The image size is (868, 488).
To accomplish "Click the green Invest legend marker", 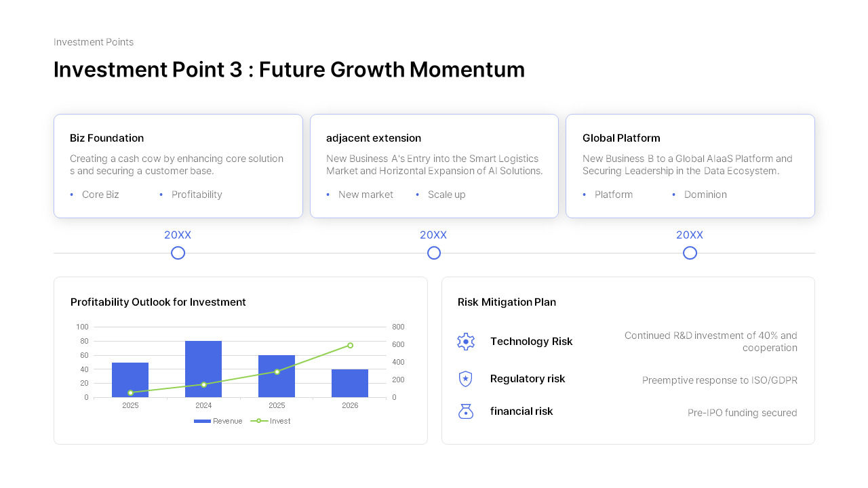I will [258, 421].
